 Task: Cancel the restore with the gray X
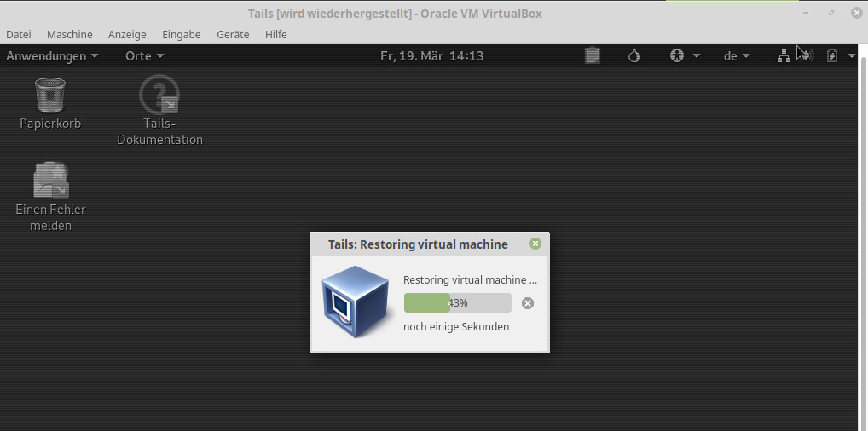pyautogui.click(x=528, y=303)
